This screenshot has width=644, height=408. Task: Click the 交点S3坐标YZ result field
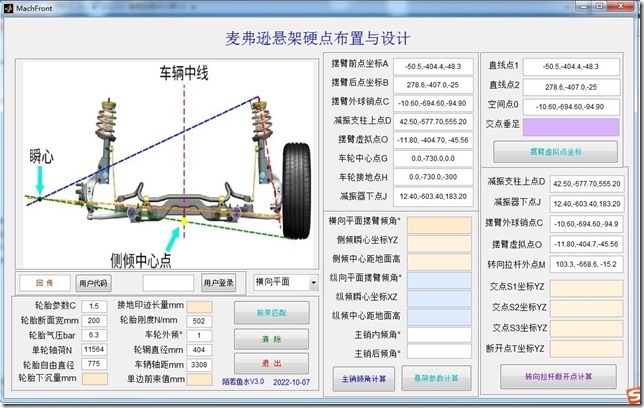click(x=586, y=328)
